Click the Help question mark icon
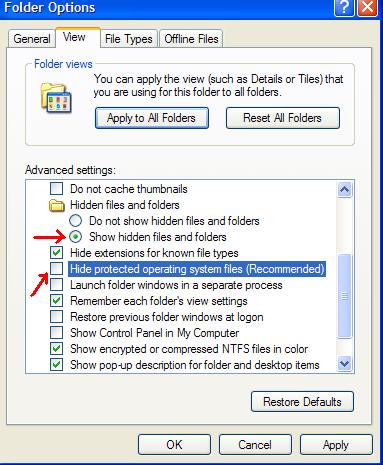 tap(344, 7)
